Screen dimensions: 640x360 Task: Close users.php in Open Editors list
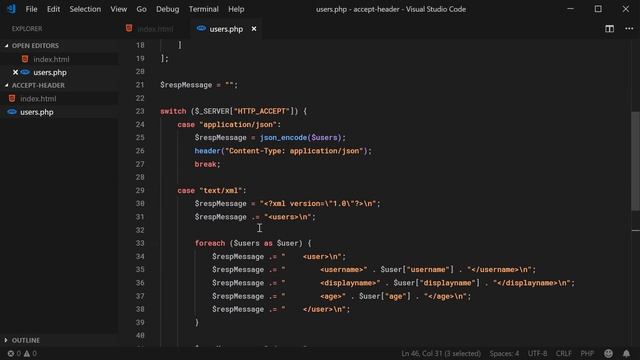point(15,72)
